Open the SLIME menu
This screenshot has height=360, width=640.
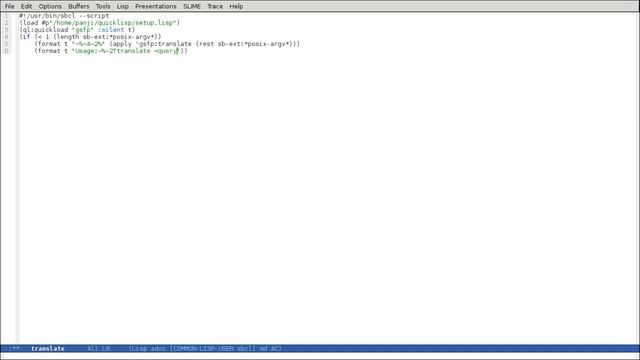pyautogui.click(x=192, y=6)
